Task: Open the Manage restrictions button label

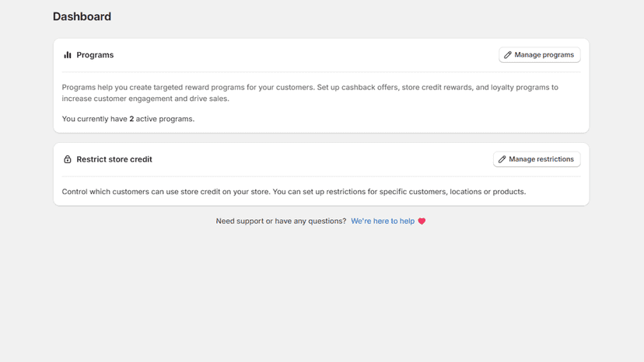Action: click(x=541, y=159)
